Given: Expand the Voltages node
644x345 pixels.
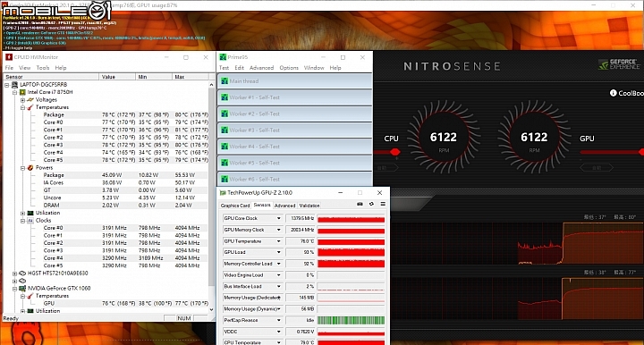Looking at the screenshot, I should click(x=22, y=100).
